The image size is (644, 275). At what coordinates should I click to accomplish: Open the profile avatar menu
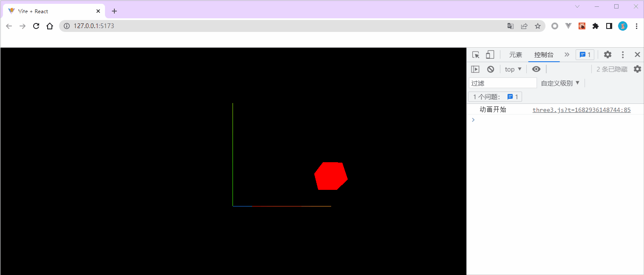[623, 26]
